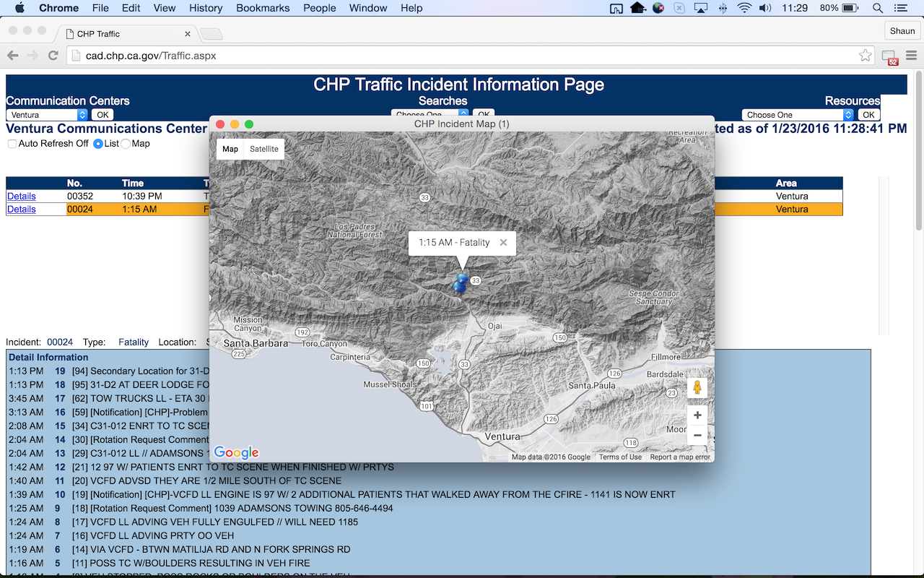
Task: Select the Map radio button
Action: point(126,144)
